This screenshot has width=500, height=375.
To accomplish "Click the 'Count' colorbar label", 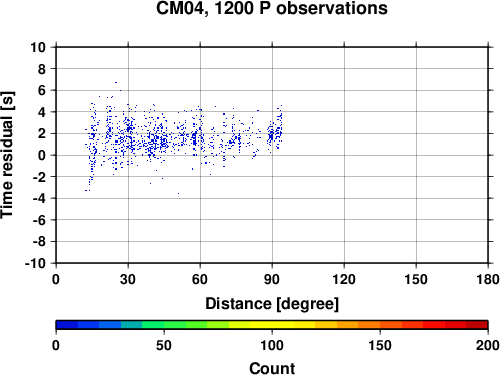I will (x=272, y=368).
